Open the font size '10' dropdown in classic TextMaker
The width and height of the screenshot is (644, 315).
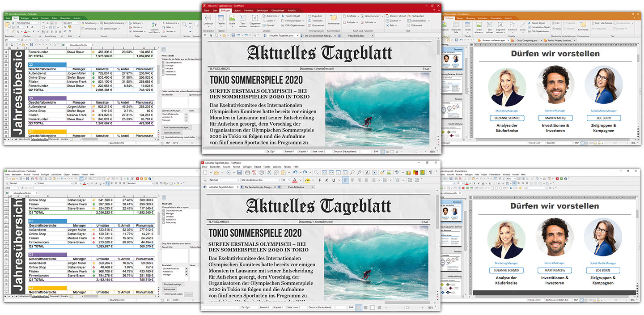289,180
